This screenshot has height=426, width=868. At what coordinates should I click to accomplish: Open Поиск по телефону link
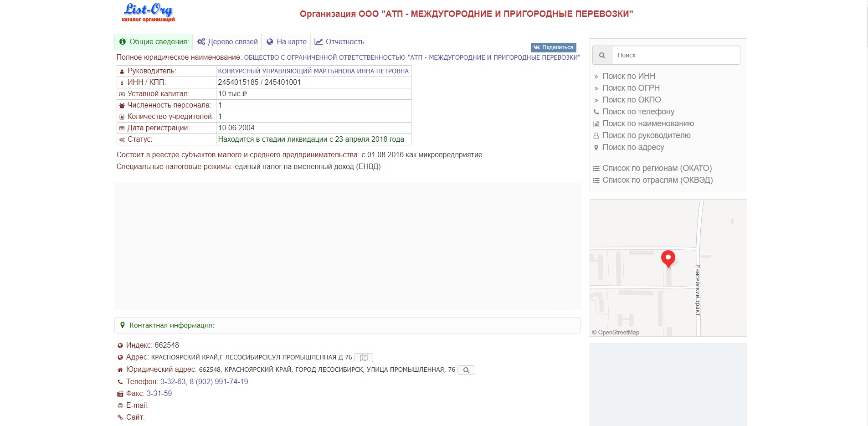(638, 112)
